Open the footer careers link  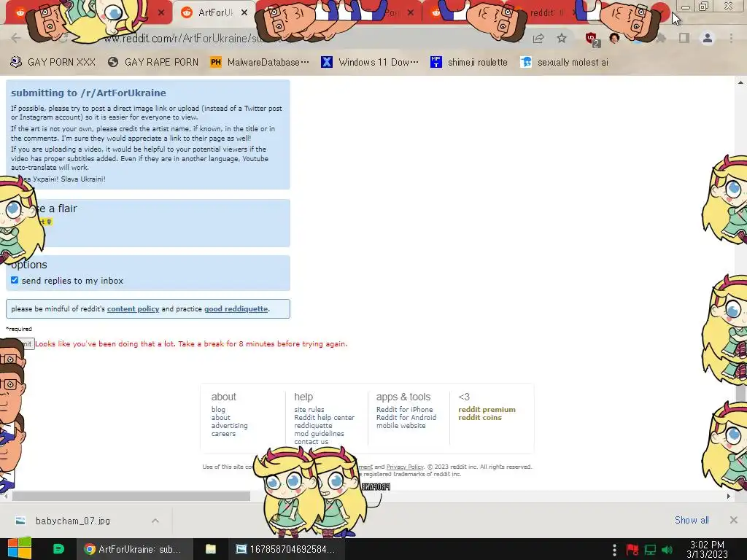tap(223, 434)
